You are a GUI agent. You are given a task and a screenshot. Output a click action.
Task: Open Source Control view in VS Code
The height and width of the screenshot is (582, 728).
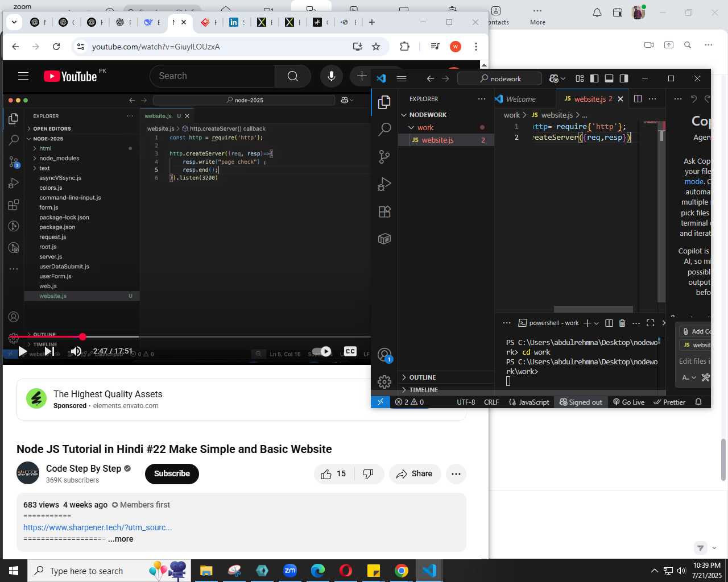[384, 156]
